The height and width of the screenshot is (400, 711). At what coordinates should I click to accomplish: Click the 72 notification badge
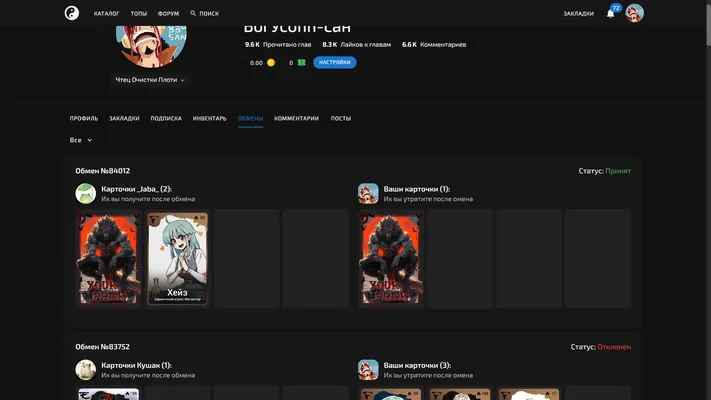tap(616, 8)
